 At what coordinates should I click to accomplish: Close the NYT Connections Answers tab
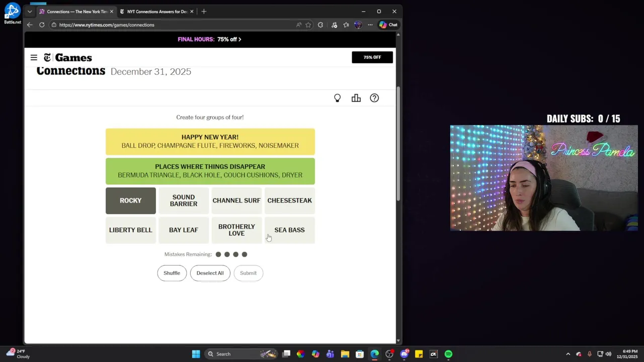click(x=192, y=12)
